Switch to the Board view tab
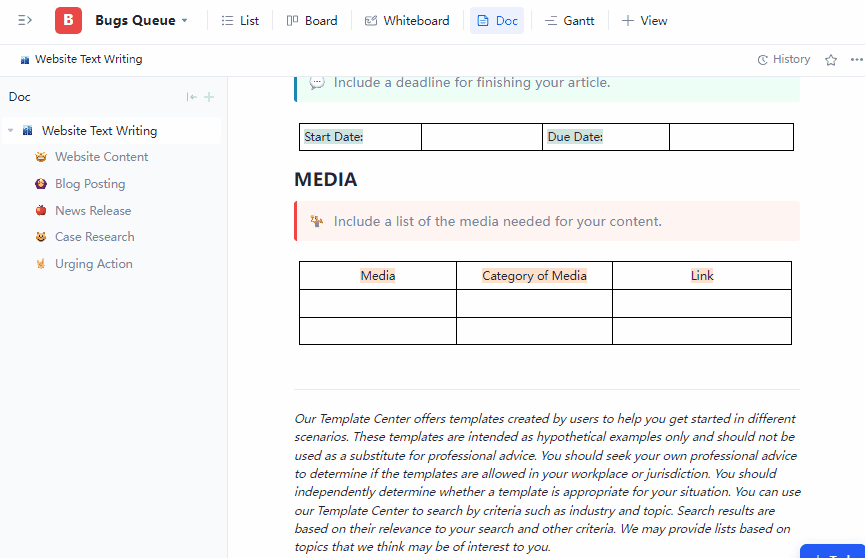The height and width of the screenshot is (558, 865). click(312, 20)
